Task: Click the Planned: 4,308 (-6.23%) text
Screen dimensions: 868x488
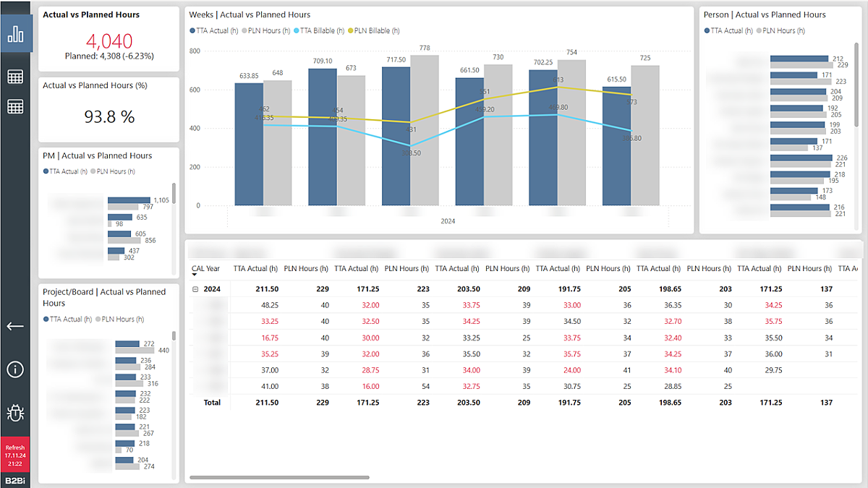Action: 109,56
